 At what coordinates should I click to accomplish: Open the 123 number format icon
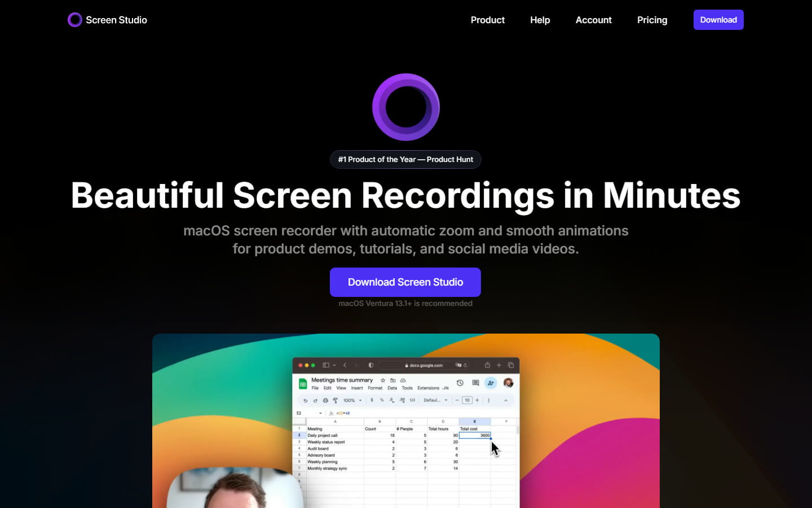click(x=412, y=400)
